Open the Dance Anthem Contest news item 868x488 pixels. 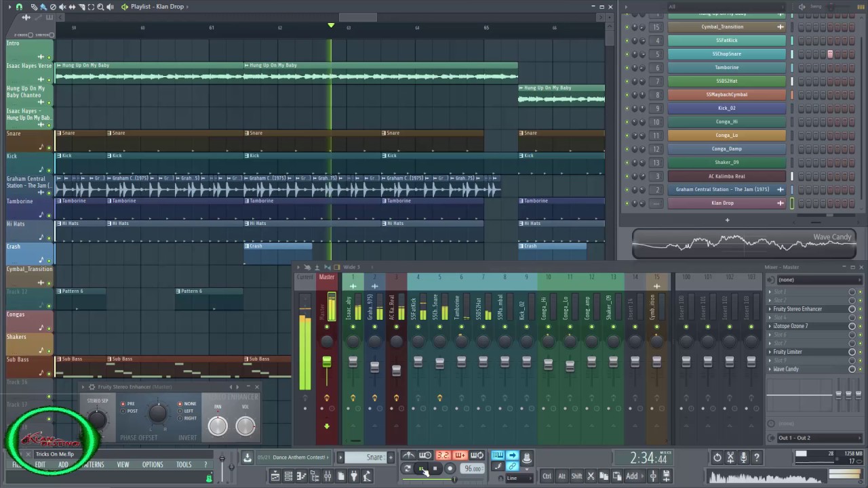293,457
